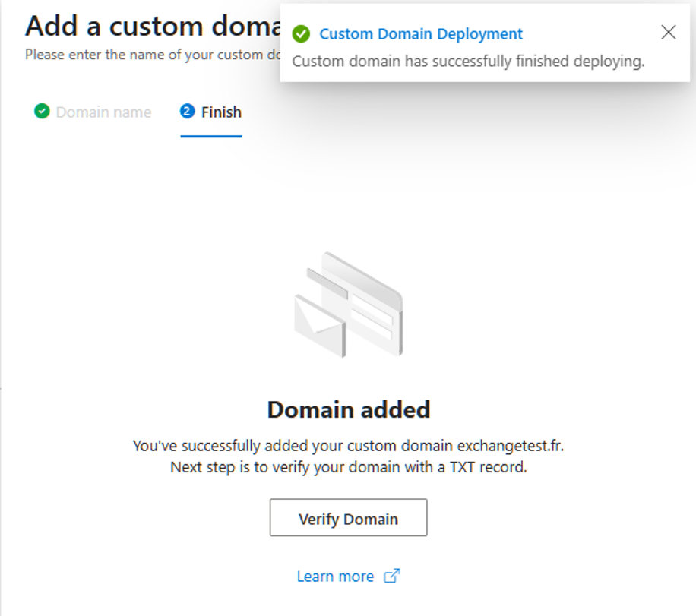
Task: Click 'Please enter the name of your custom' subtitle
Action: click(153, 55)
